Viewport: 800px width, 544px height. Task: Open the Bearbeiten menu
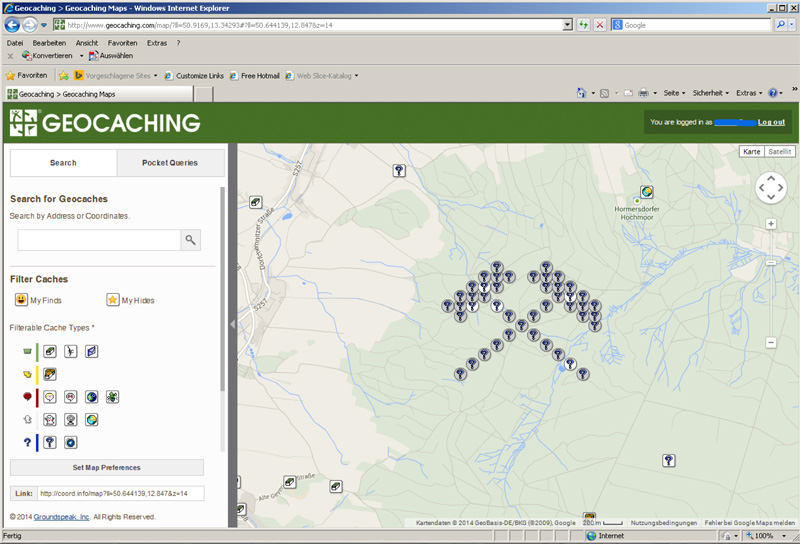[x=49, y=43]
